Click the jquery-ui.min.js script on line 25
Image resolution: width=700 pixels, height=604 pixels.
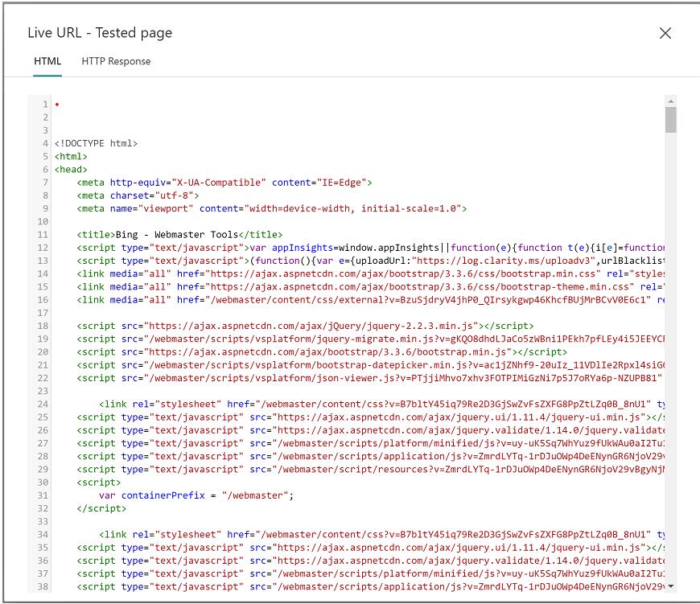(371, 417)
